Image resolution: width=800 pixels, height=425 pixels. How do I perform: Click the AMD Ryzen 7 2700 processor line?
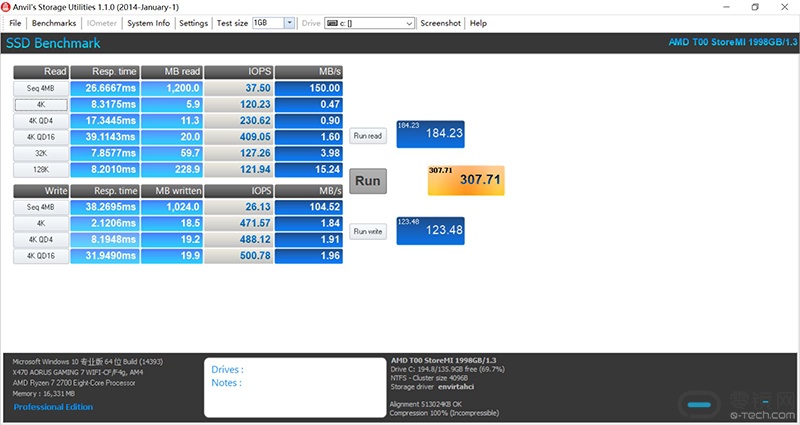pos(74,383)
